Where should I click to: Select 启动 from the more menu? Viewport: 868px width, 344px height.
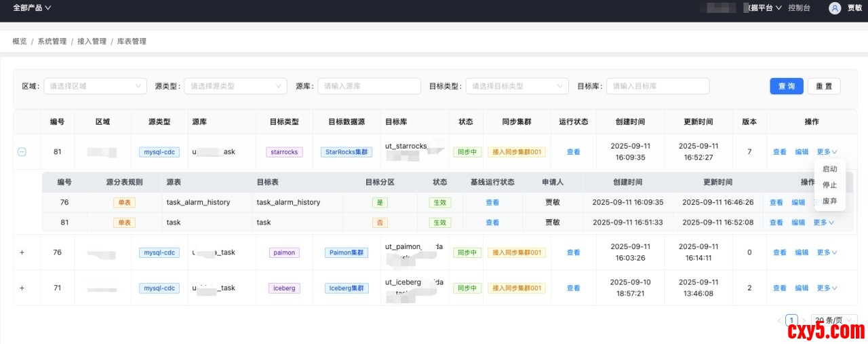pyautogui.click(x=829, y=169)
